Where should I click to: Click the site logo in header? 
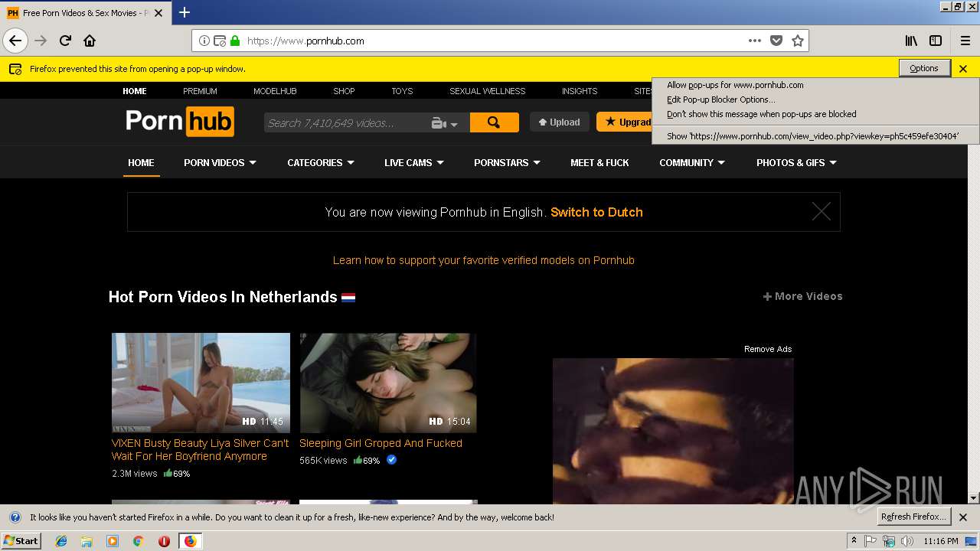180,122
